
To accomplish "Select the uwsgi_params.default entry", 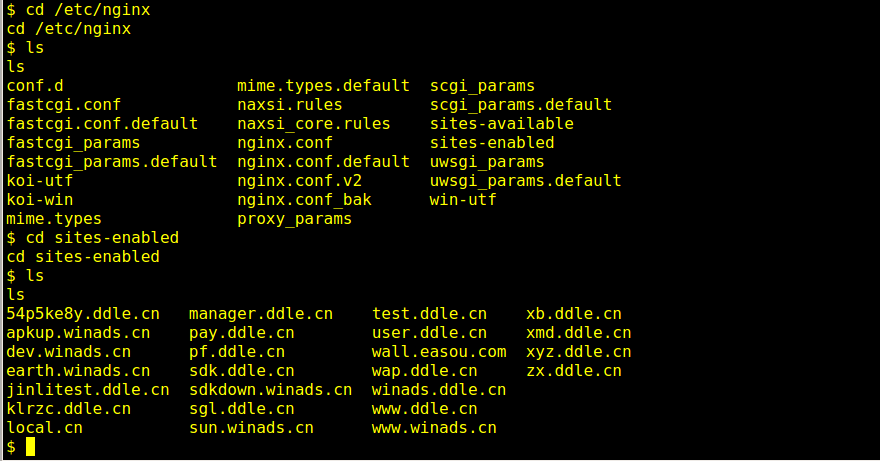I will 525,180.
